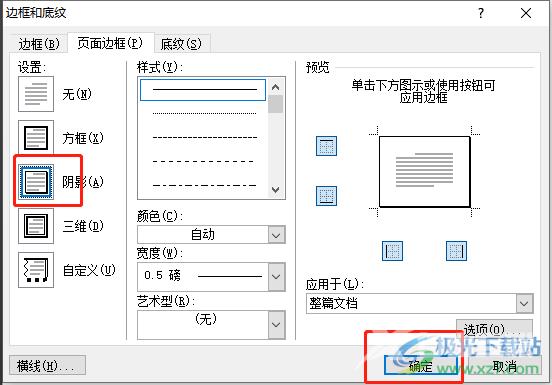
Task: Click the 无(N) label text
Action: tap(77, 94)
